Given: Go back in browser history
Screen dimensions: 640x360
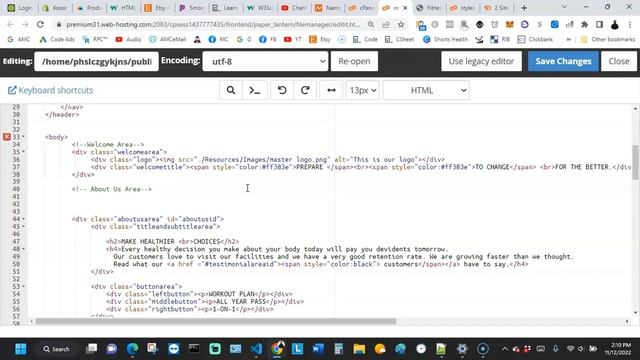Looking at the screenshot, I should click(x=10, y=24).
